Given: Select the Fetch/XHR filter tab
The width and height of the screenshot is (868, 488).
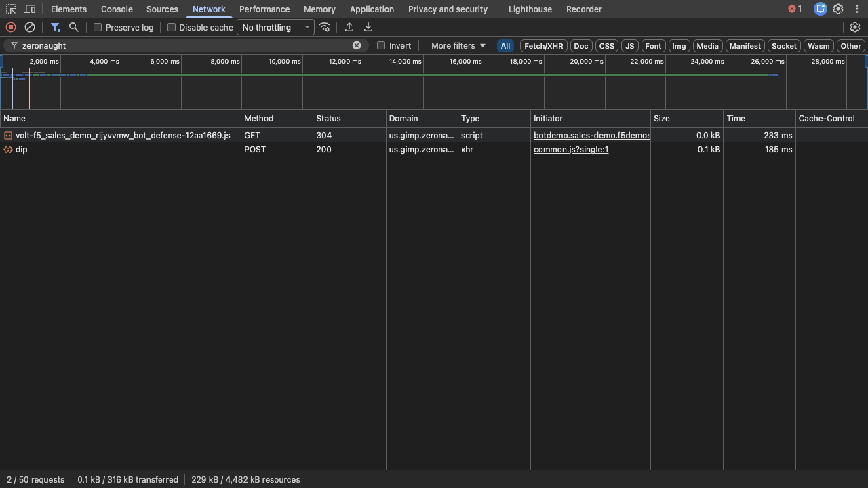Looking at the screenshot, I should pos(543,45).
